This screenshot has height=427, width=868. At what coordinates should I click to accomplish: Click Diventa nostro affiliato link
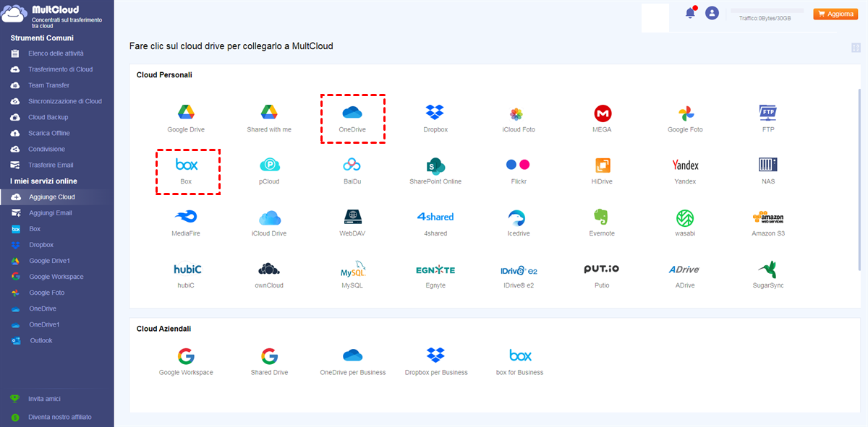60,417
